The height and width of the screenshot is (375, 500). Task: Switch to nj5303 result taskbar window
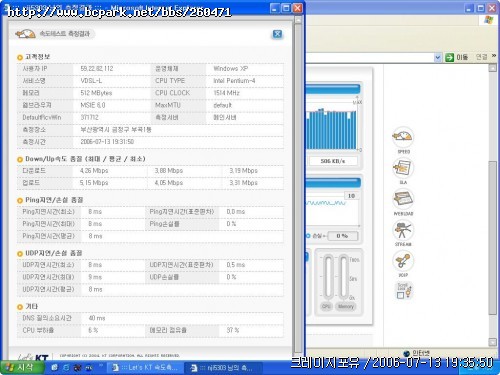point(223,368)
